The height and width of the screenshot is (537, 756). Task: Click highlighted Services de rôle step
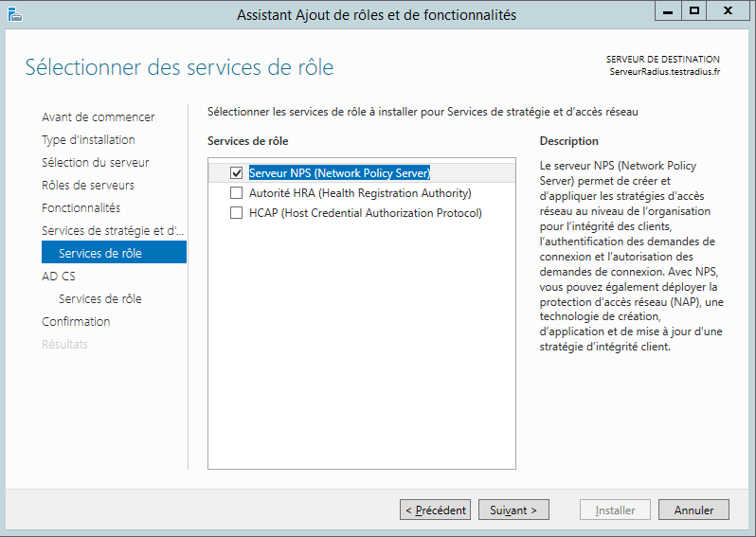99,253
